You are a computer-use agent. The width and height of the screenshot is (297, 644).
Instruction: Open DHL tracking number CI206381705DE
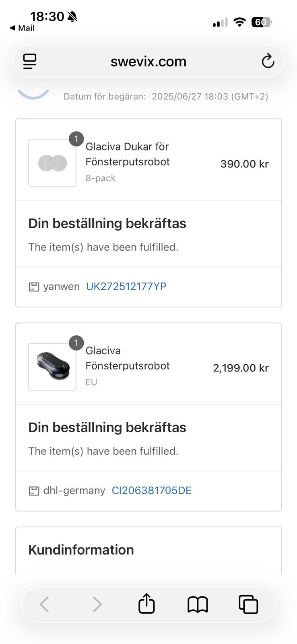tap(151, 491)
